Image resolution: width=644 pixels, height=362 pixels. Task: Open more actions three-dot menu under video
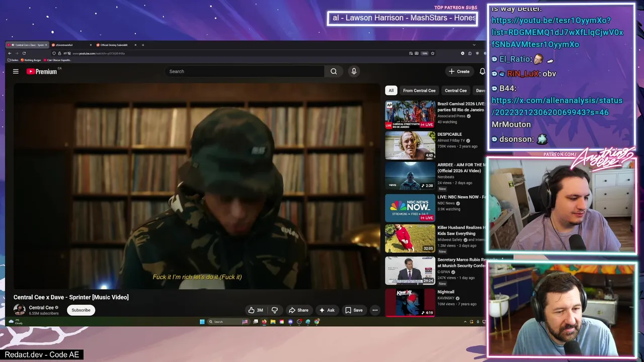click(375, 310)
